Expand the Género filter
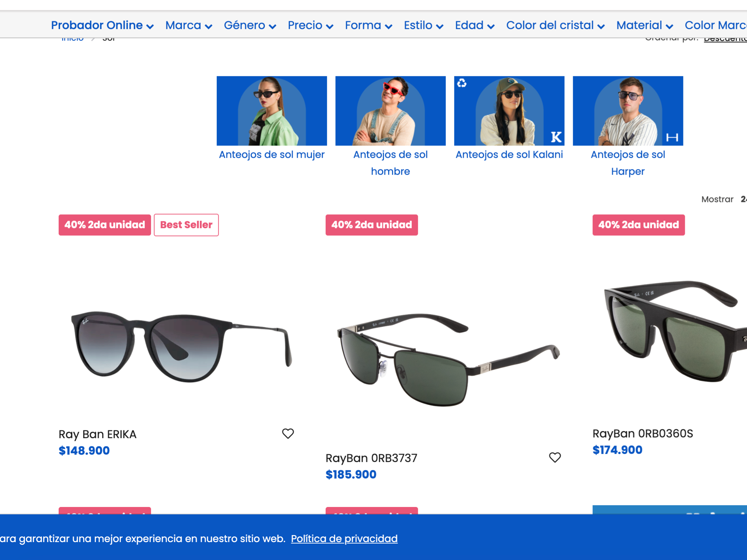 250,25
